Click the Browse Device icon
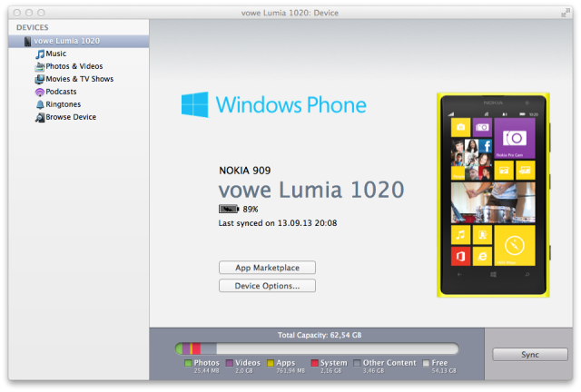This screenshot has height=392, width=581. (39, 117)
